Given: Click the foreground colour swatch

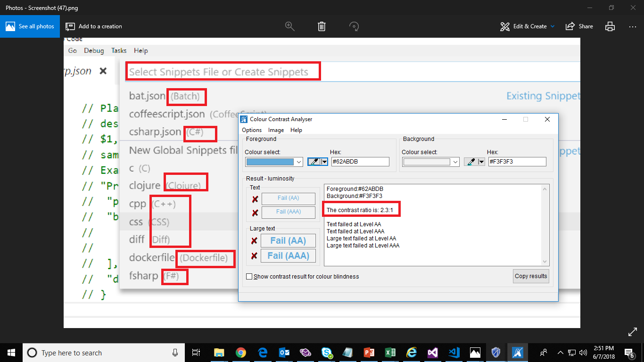Looking at the screenshot, I should 270,162.
